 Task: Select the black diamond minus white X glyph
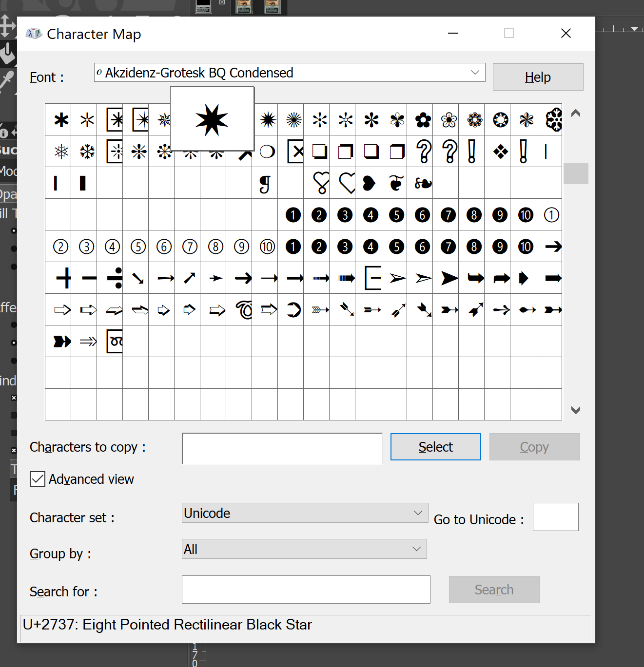(500, 152)
